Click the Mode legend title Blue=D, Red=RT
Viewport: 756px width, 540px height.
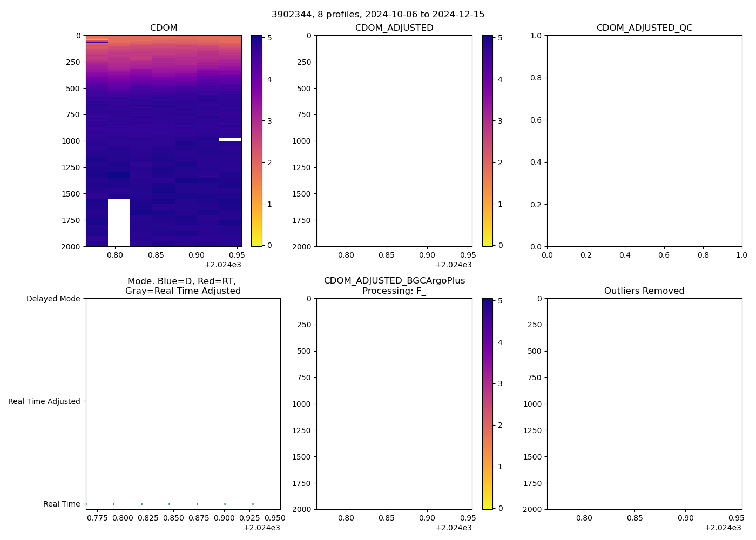click(x=183, y=281)
